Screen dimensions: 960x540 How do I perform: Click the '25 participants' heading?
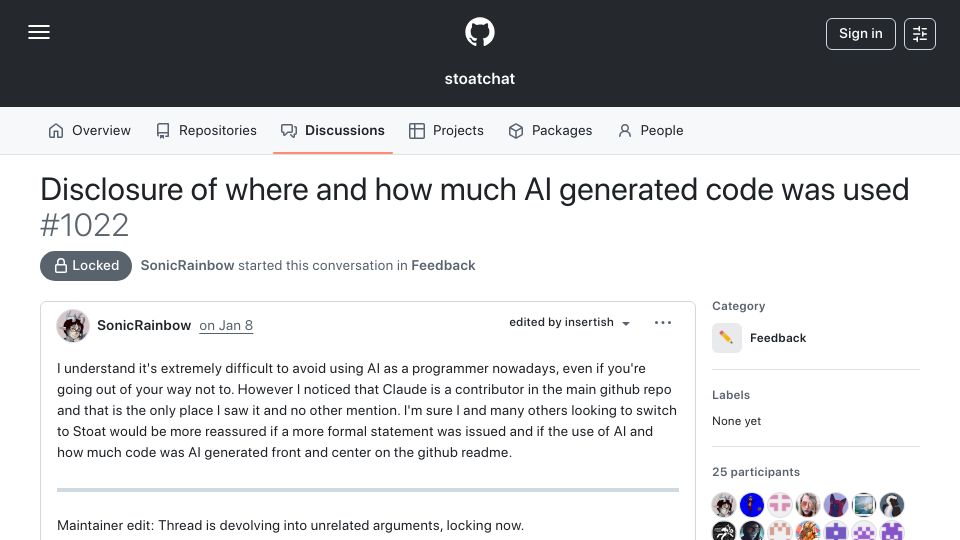pos(756,472)
